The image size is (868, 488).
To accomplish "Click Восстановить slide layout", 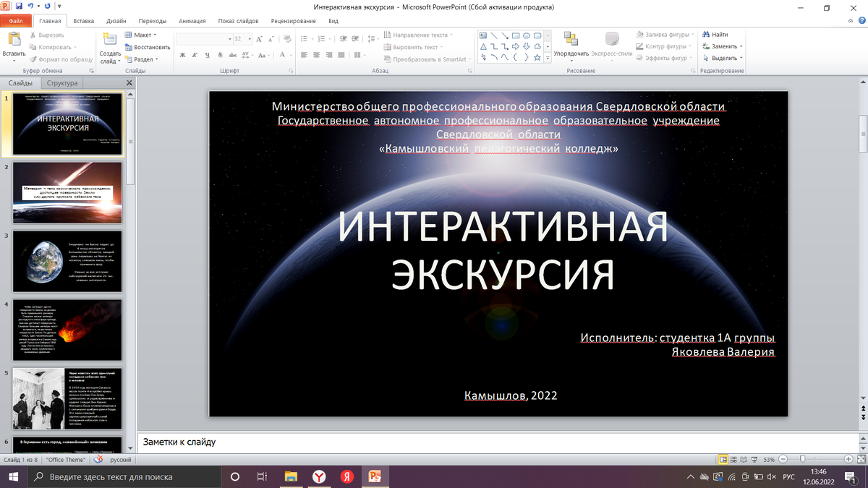I will pos(146,47).
